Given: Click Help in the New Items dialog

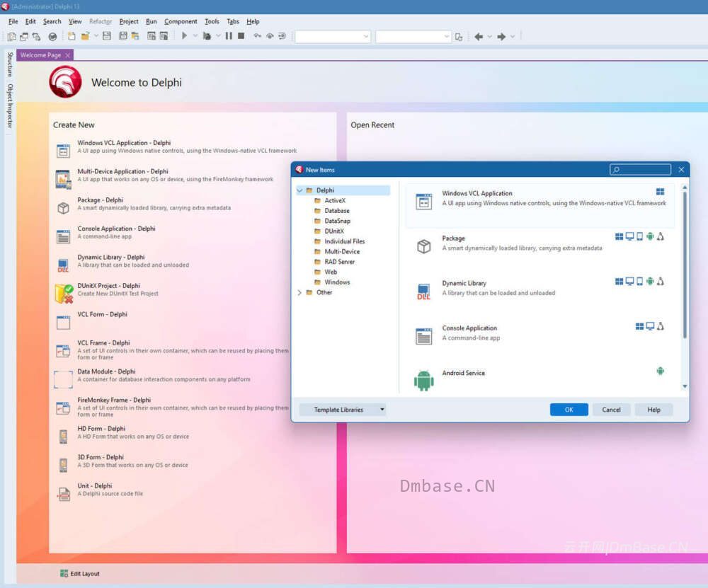Looking at the screenshot, I should (x=653, y=409).
